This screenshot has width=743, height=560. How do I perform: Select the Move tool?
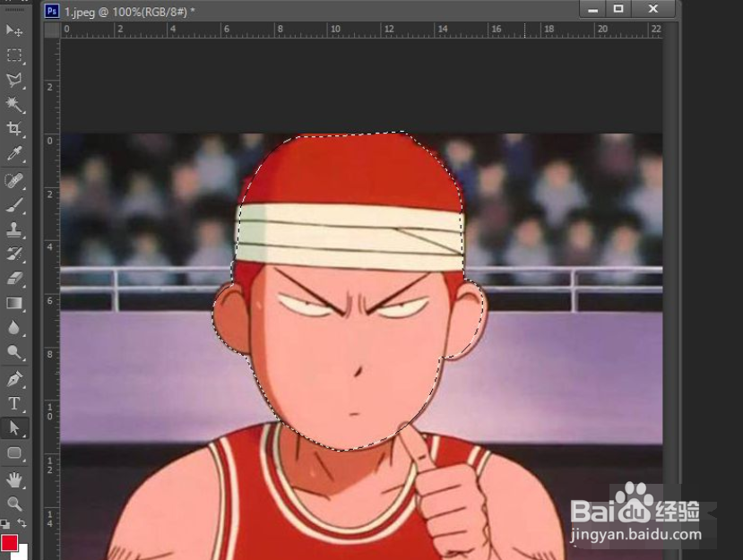tap(14, 30)
